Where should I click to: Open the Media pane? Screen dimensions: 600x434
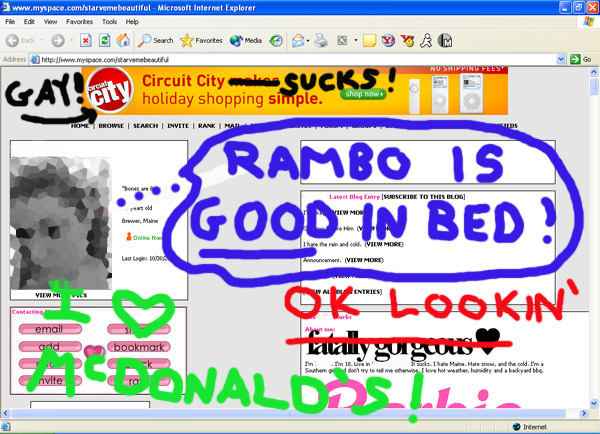(x=246, y=40)
